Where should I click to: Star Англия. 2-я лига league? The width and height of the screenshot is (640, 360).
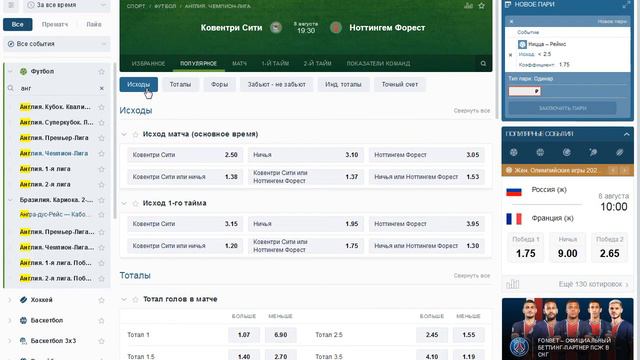[101, 184]
